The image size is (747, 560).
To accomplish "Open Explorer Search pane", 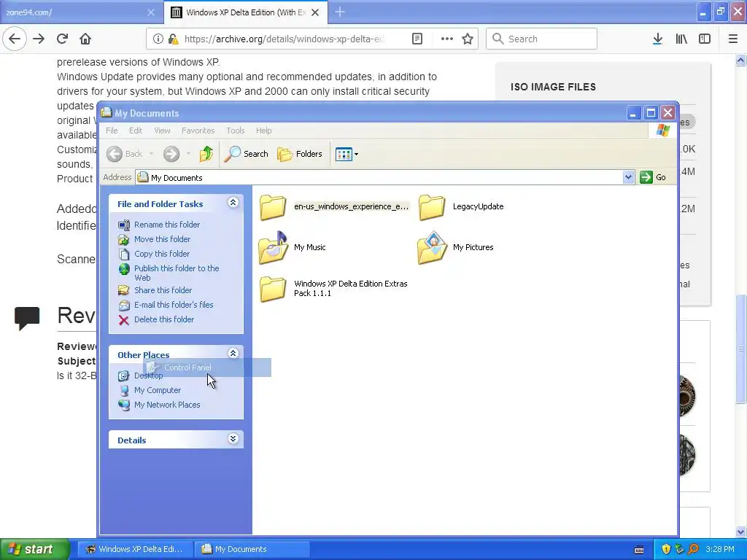I will pyautogui.click(x=246, y=154).
